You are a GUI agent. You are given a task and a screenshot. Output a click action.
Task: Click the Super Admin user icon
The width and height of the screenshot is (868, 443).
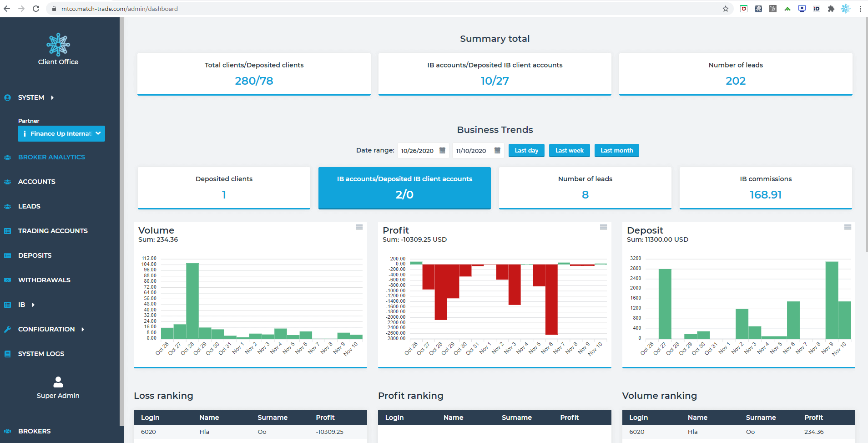point(58,382)
